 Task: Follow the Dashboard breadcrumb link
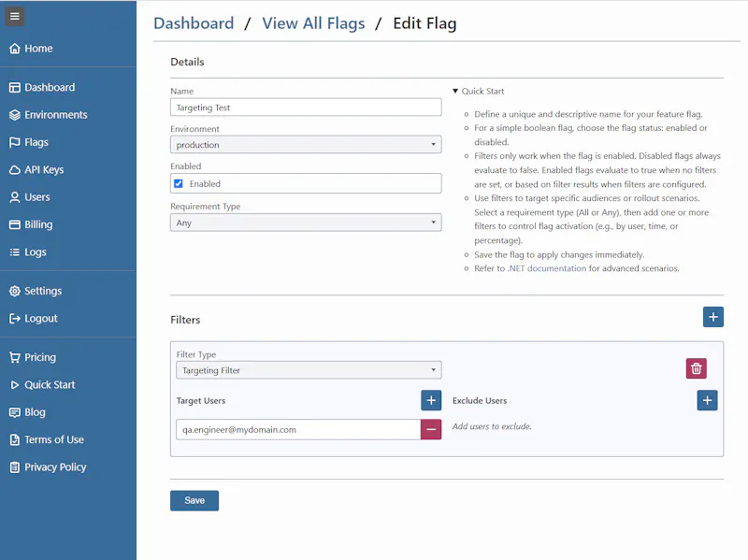tap(194, 23)
